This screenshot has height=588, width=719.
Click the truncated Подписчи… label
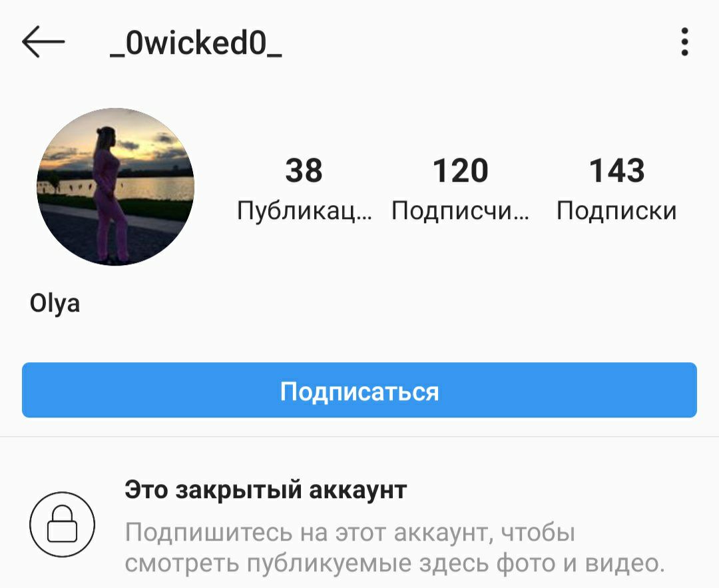tap(461, 210)
